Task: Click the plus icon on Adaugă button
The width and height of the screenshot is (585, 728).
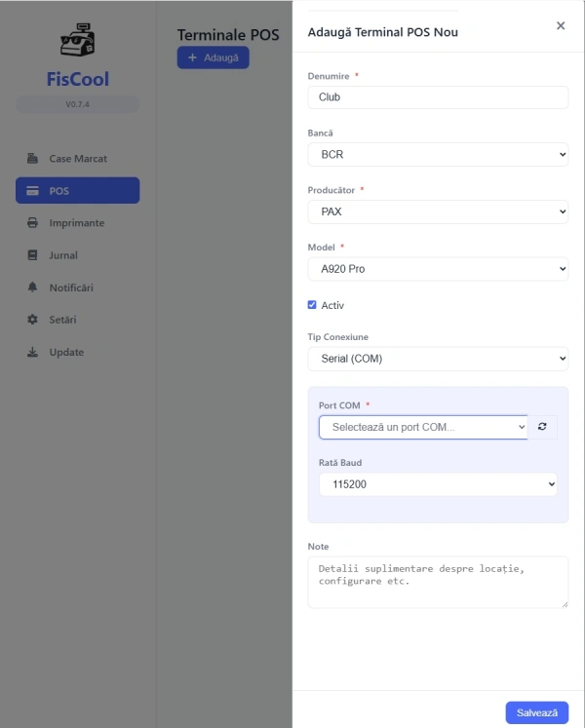Action: [x=192, y=57]
